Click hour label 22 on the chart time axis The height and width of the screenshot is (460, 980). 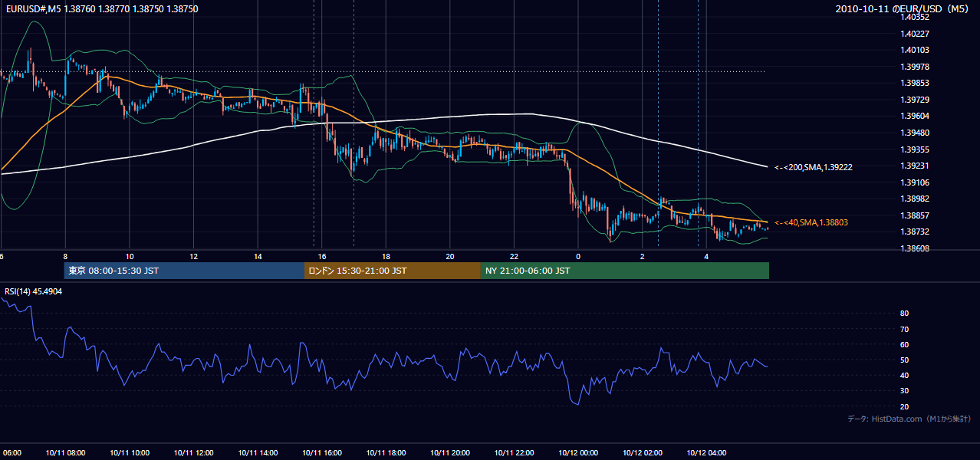(514, 257)
